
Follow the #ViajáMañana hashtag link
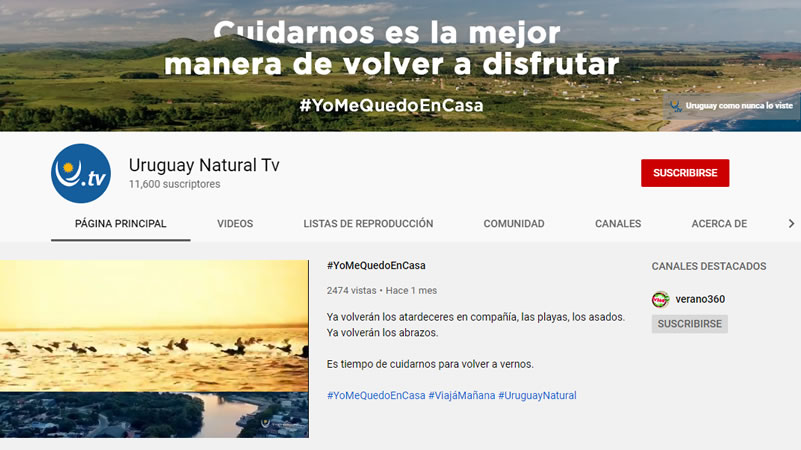click(x=461, y=395)
